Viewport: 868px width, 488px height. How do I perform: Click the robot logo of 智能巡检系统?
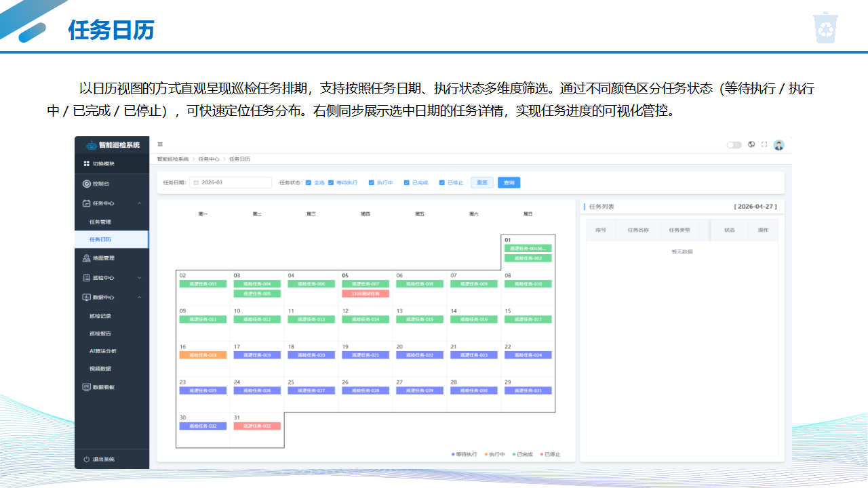pyautogui.click(x=92, y=145)
